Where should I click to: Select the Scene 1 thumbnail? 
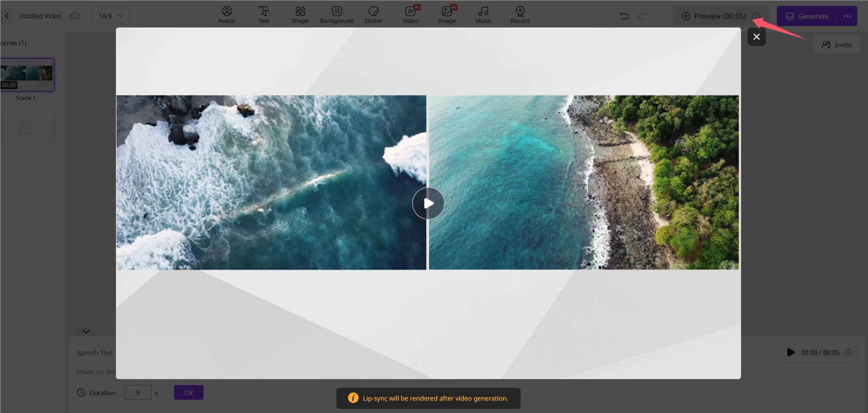pyautogui.click(x=26, y=74)
